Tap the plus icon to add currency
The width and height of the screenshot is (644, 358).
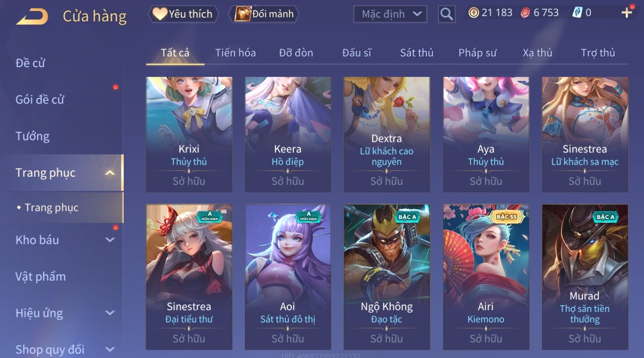626,13
